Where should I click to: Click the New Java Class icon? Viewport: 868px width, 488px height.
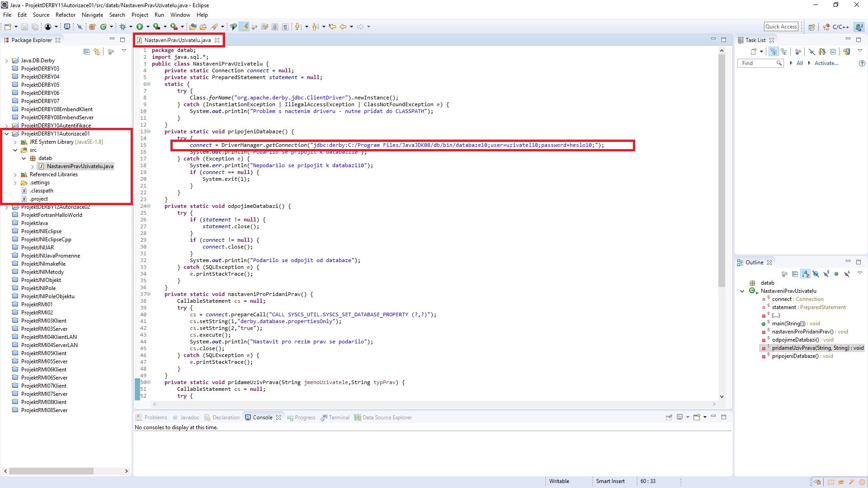click(103, 27)
